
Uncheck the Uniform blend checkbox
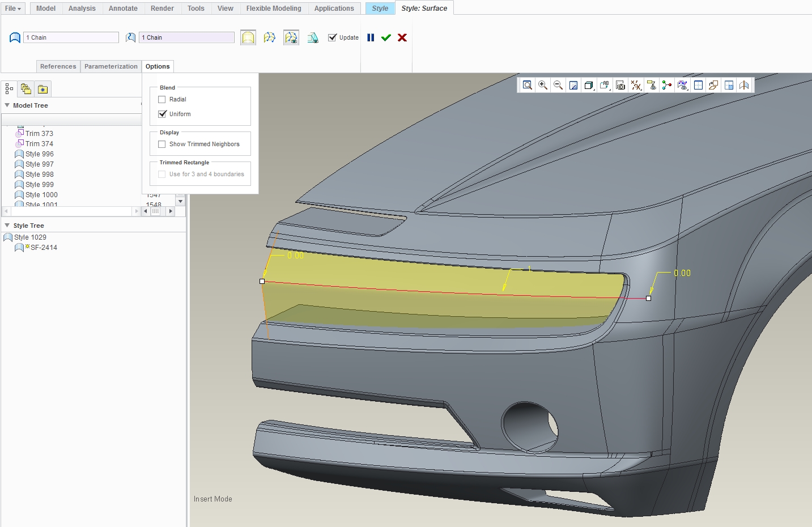click(162, 114)
